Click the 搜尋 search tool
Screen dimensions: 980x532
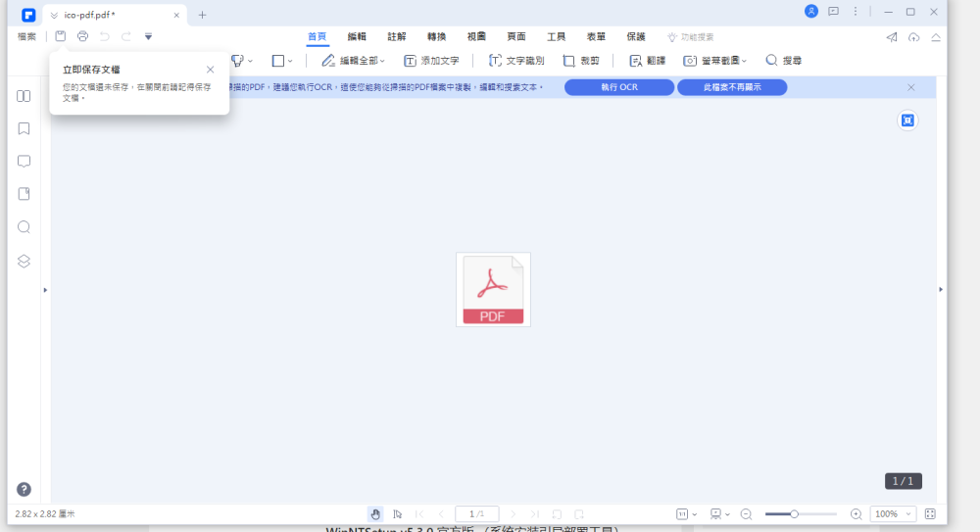pos(784,61)
